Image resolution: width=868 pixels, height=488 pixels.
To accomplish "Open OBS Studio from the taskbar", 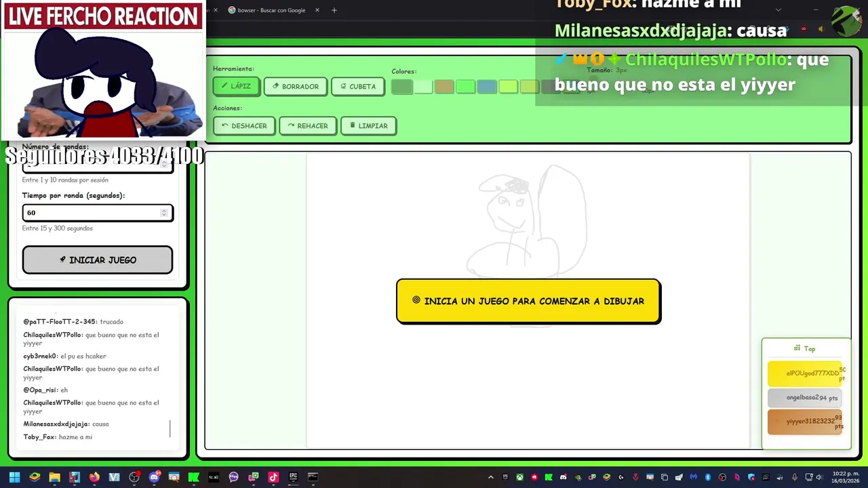I will click(x=134, y=477).
